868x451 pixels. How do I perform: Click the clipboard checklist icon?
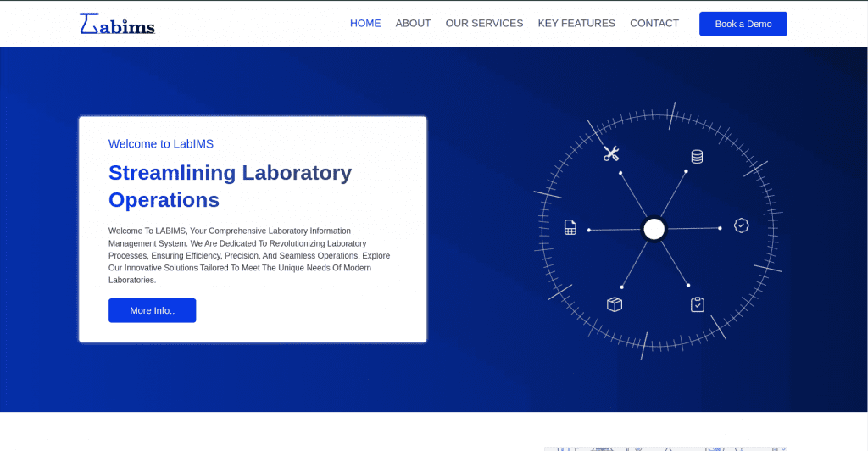click(x=697, y=304)
